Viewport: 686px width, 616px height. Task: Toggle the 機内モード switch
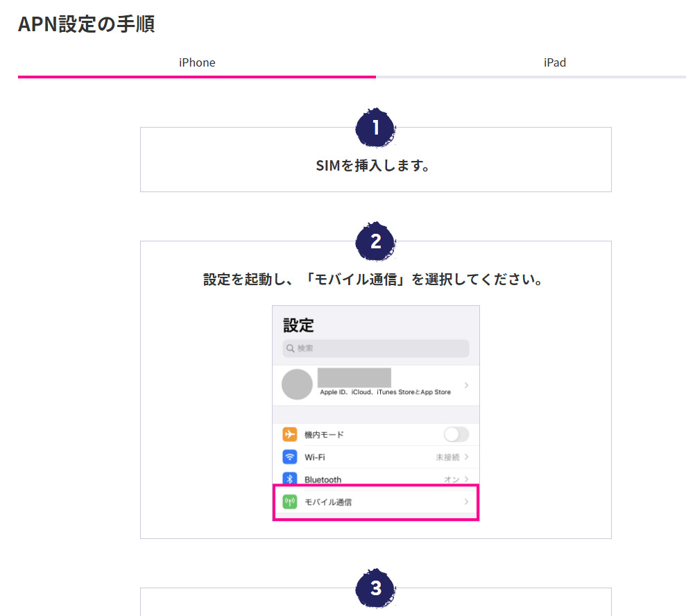(456, 434)
